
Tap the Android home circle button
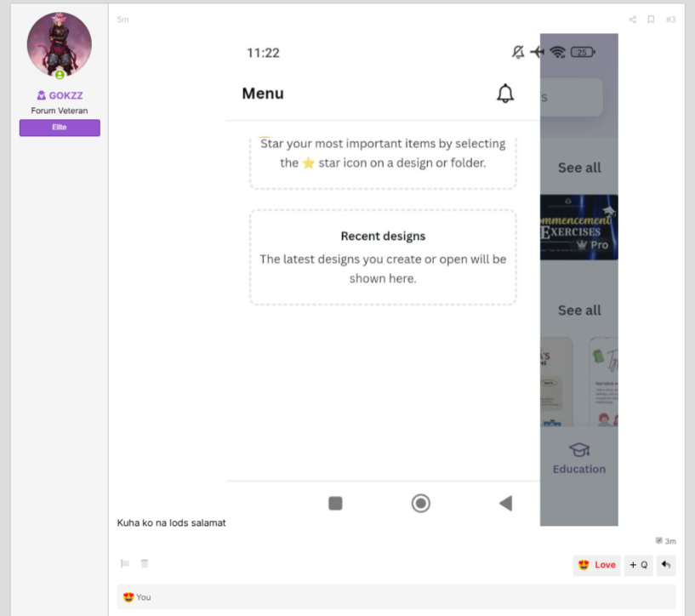(420, 504)
